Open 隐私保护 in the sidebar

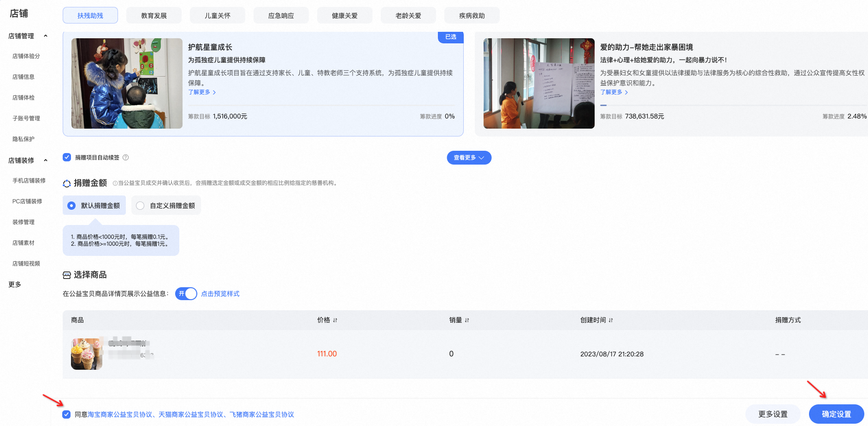click(x=24, y=139)
